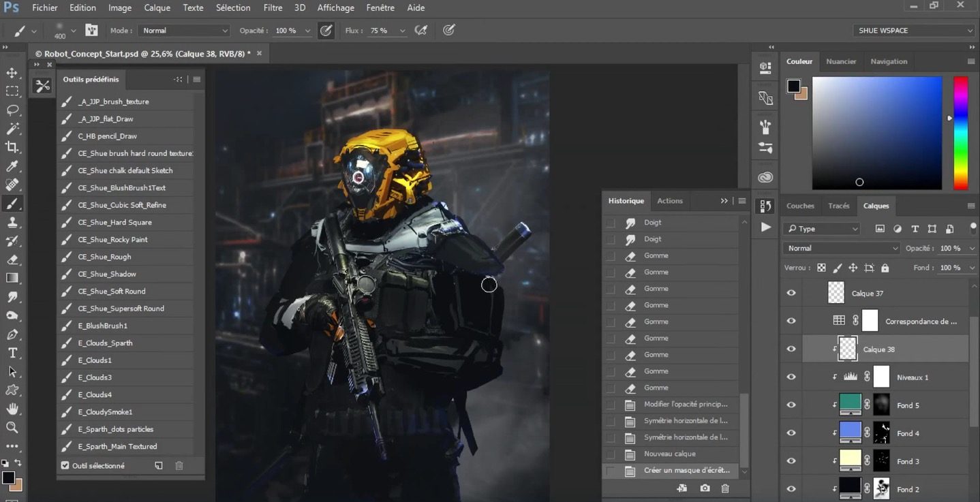Open the Filtre menu
This screenshot has width=980, height=502.
pyautogui.click(x=273, y=7)
